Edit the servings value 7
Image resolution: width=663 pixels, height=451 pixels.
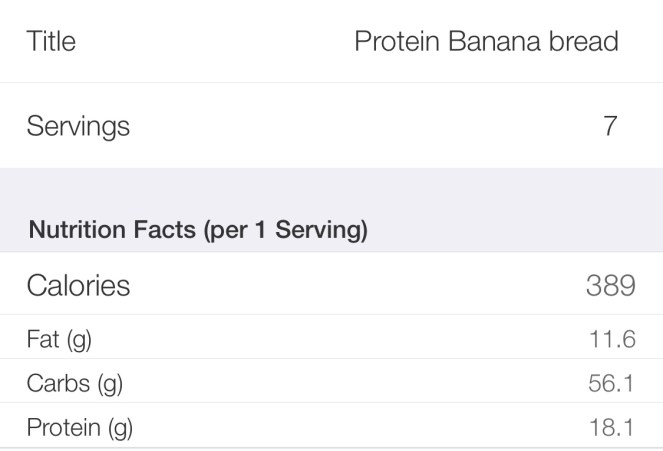[x=610, y=127]
